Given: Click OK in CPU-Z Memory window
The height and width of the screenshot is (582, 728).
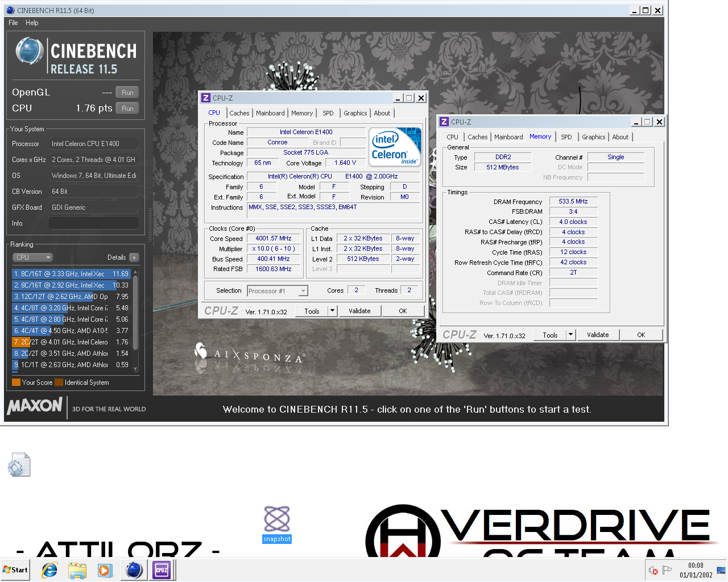Looking at the screenshot, I should pyautogui.click(x=641, y=335).
